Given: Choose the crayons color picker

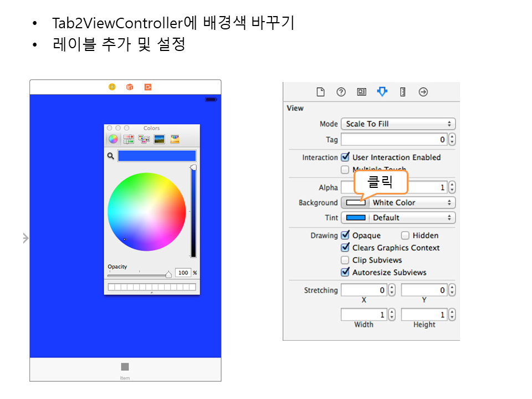Looking at the screenshot, I should pos(175,139).
